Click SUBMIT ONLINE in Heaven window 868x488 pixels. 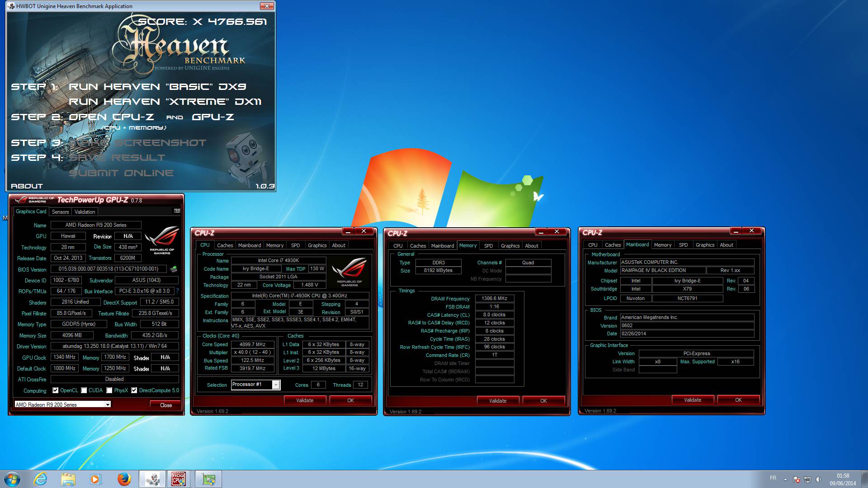tap(121, 173)
